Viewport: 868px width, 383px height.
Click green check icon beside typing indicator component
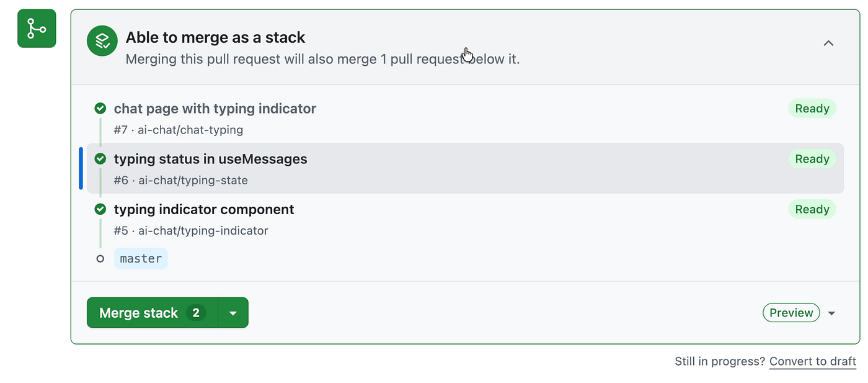click(x=100, y=209)
